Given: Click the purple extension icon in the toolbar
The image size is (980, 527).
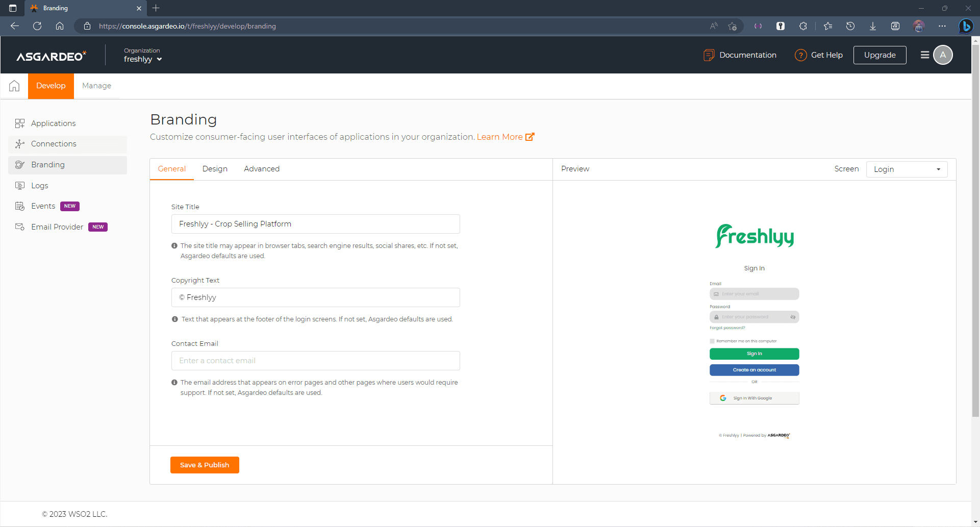Looking at the screenshot, I should pyautogui.click(x=758, y=26).
